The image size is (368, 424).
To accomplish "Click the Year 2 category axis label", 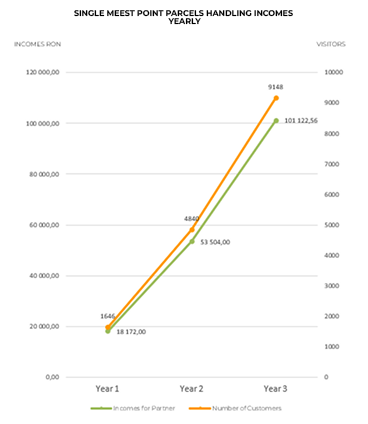I will point(191,389).
